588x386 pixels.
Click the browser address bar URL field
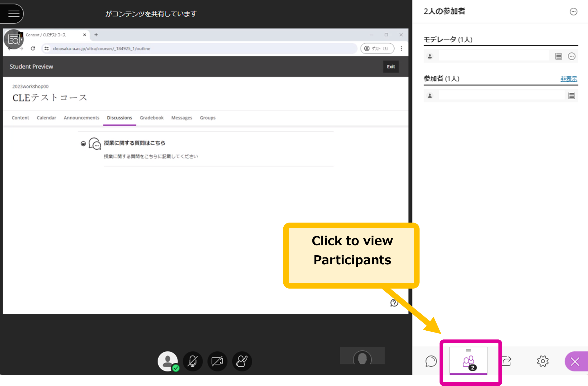pyautogui.click(x=199, y=48)
